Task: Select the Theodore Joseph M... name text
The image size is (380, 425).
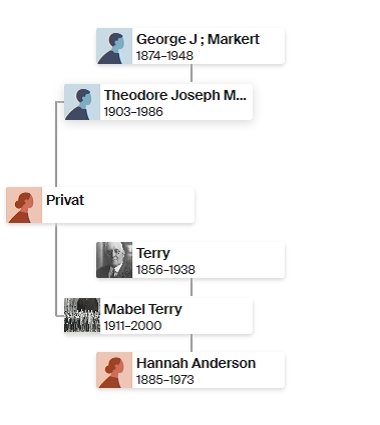Action: click(x=175, y=95)
